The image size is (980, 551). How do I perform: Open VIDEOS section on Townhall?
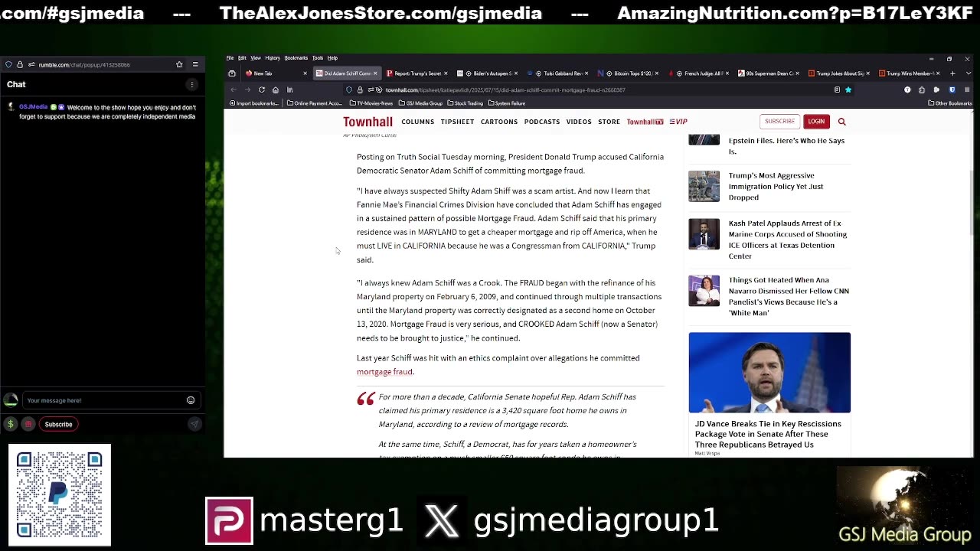[x=579, y=122]
